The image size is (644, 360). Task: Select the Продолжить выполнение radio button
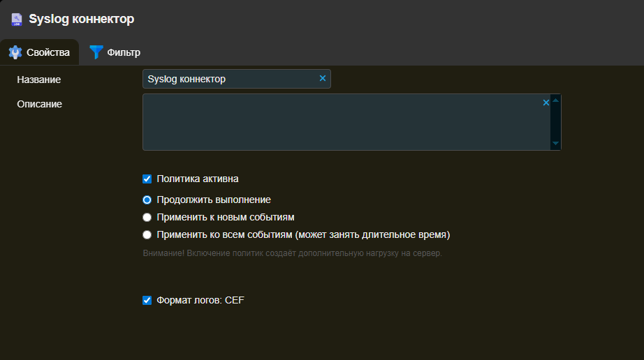[x=147, y=200]
